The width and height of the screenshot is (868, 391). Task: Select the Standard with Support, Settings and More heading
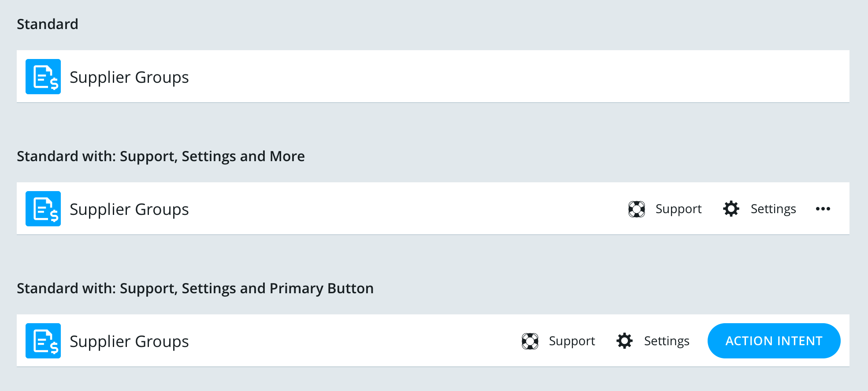pyautogui.click(x=161, y=156)
